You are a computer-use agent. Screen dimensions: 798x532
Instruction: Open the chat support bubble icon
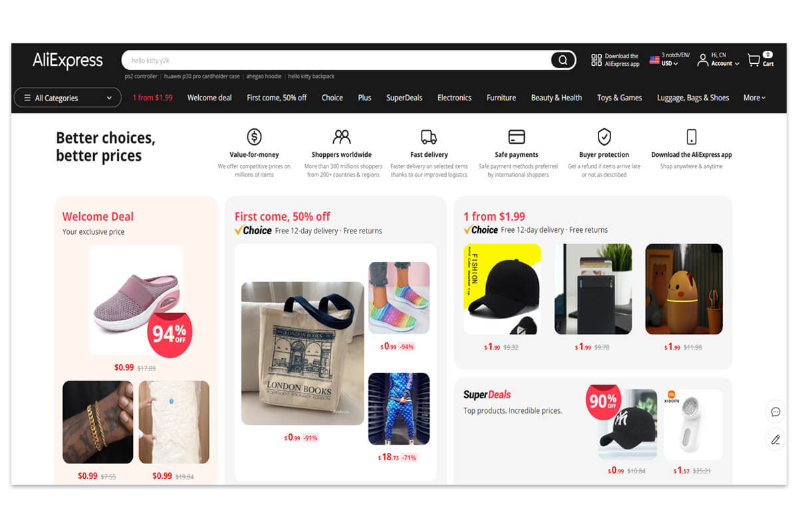point(775,412)
